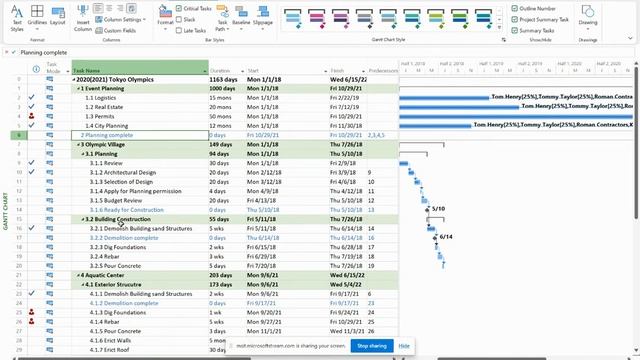Click overallocated indicator for 4.1.4 Rebar
Viewport: 640px width, 360px height.
(31, 322)
